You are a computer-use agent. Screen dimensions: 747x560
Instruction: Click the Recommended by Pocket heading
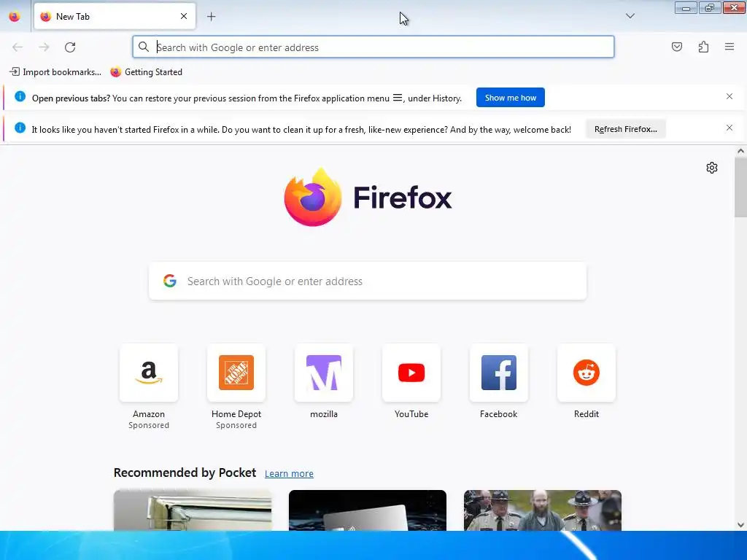coord(185,472)
